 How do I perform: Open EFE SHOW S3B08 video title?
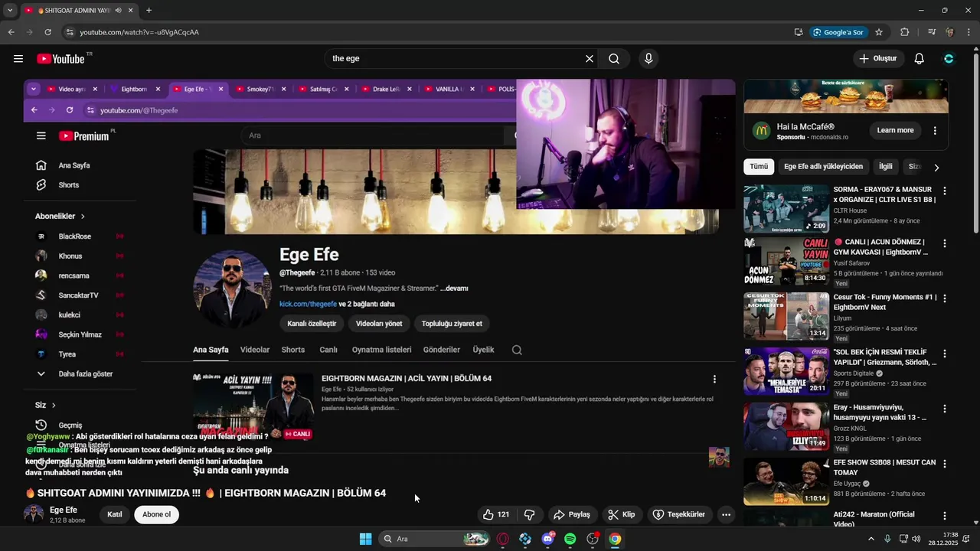tap(884, 468)
